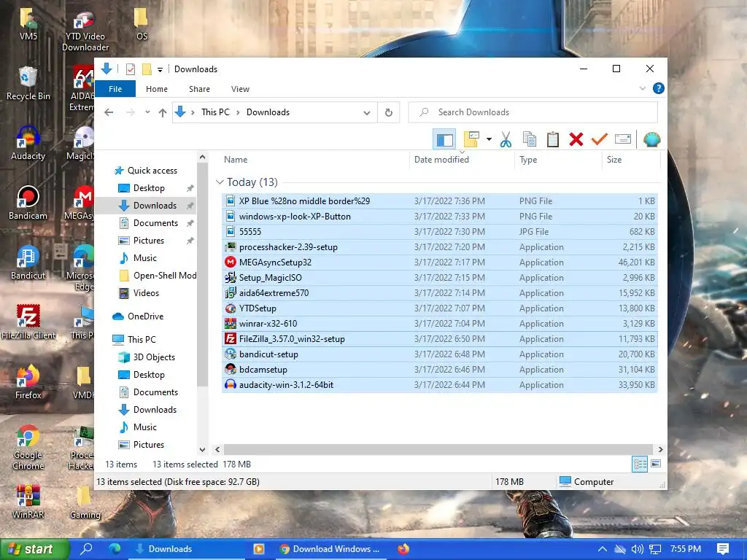Click the folder view options toolbar icon
This screenshot has height=560, width=747.
[x=471, y=139]
